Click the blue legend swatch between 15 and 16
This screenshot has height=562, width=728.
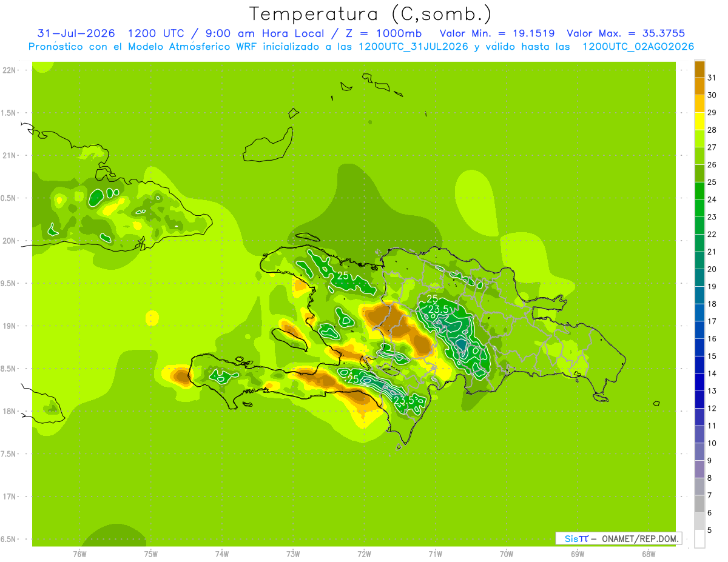coord(700,347)
